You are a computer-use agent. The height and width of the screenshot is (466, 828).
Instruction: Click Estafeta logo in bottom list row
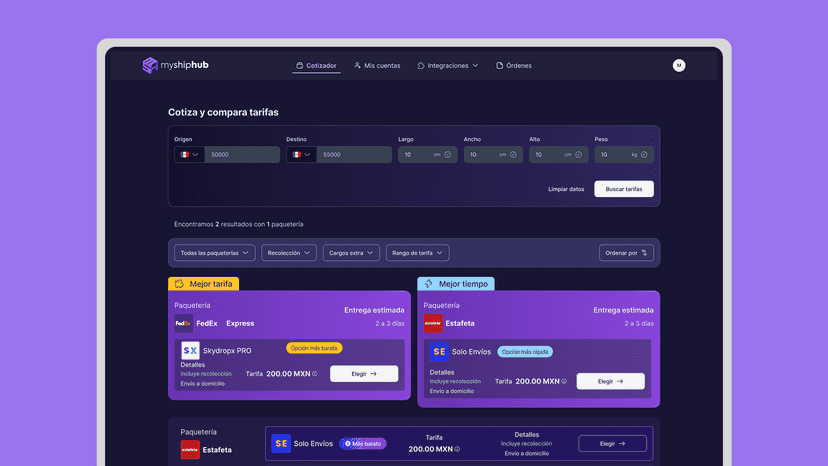tap(190, 450)
